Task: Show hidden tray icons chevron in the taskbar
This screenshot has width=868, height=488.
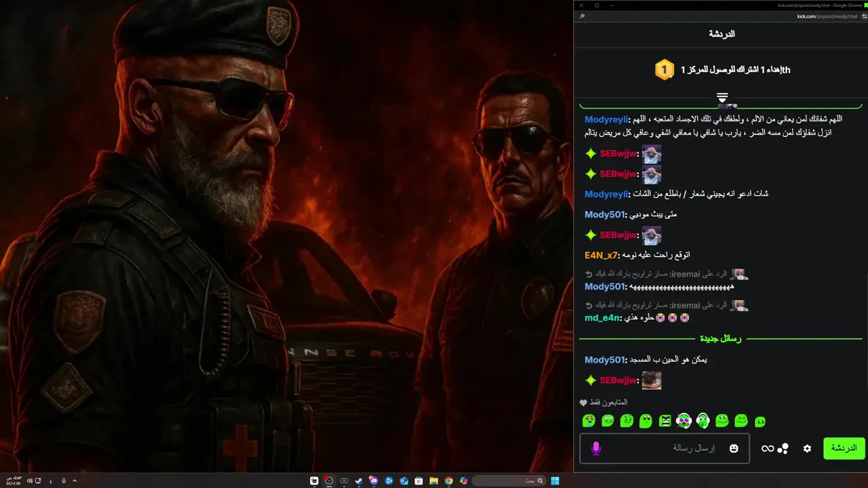Action: click(75, 481)
